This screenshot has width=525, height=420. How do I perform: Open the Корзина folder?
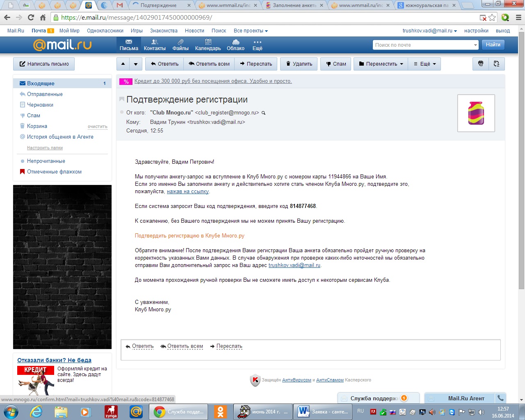click(x=37, y=126)
